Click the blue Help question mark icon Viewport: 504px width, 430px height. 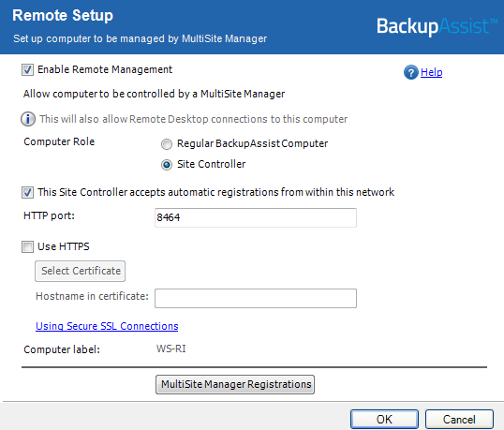click(x=410, y=72)
